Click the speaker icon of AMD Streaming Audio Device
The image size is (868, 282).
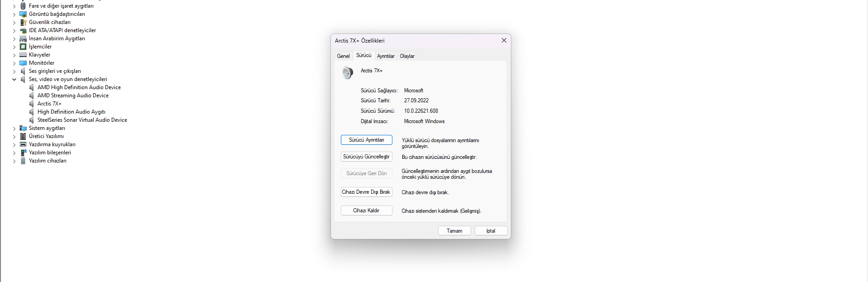point(32,96)
